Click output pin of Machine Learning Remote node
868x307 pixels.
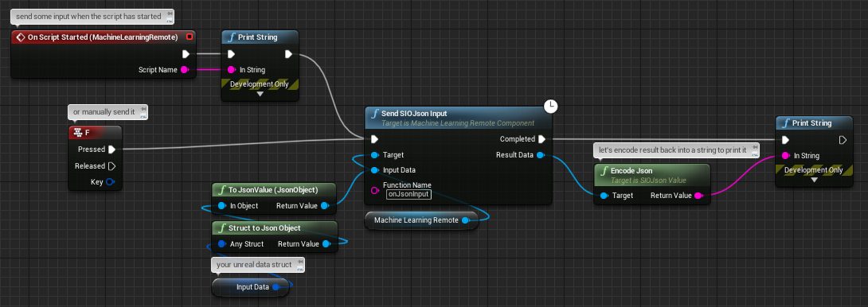465,220
